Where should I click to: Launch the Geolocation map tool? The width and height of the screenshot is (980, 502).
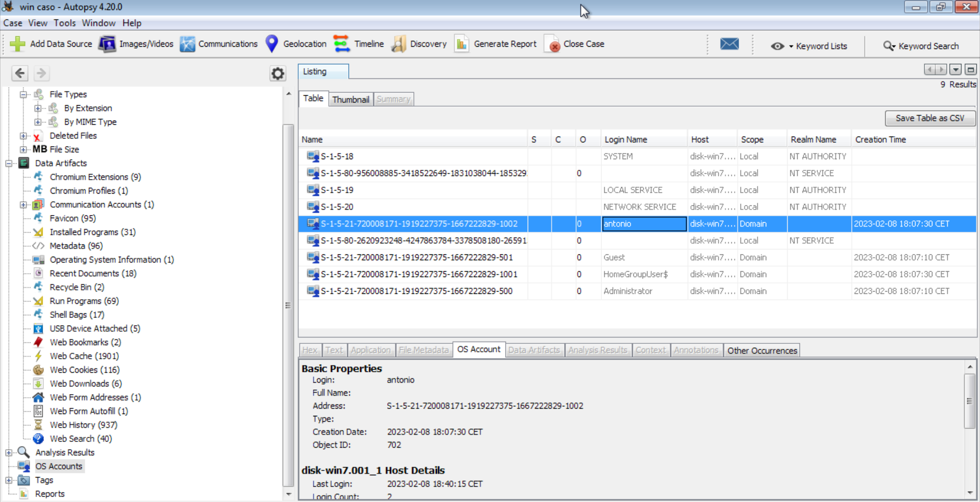coord(296,44)
